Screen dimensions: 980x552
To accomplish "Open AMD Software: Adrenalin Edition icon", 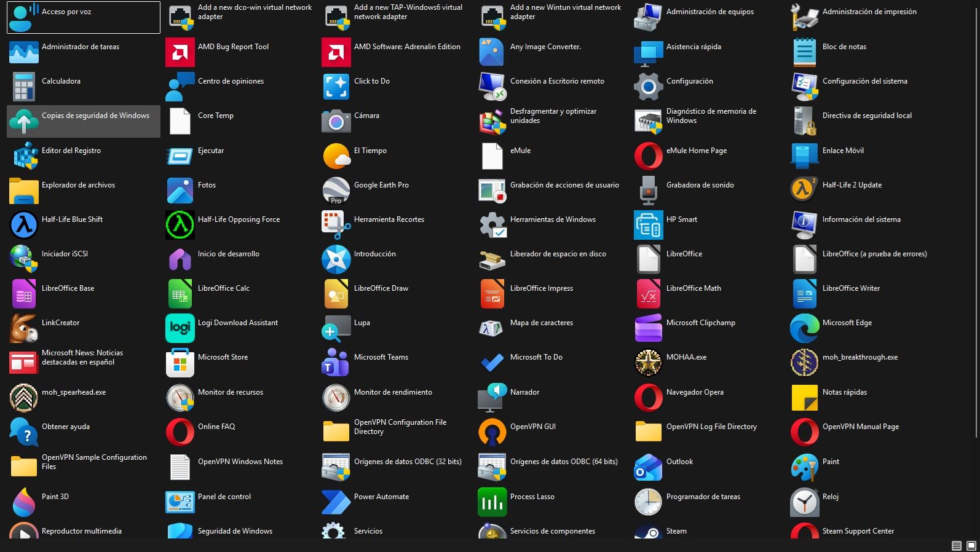I will click(336, 52).
